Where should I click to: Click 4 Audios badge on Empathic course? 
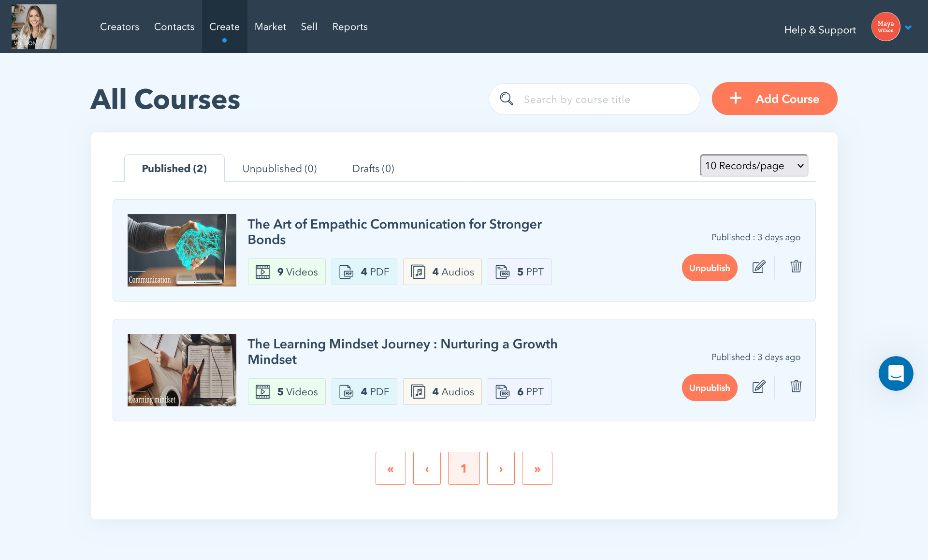coord(442,272)
